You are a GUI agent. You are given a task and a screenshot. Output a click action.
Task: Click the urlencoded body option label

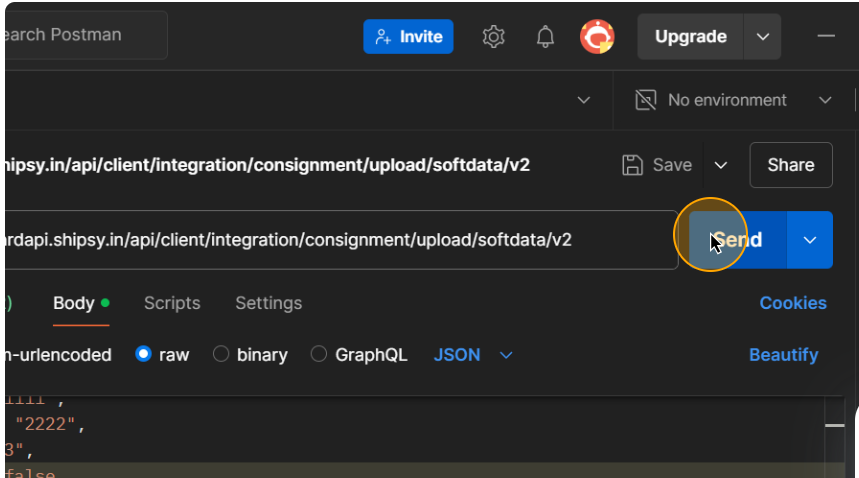coord(59,355)
